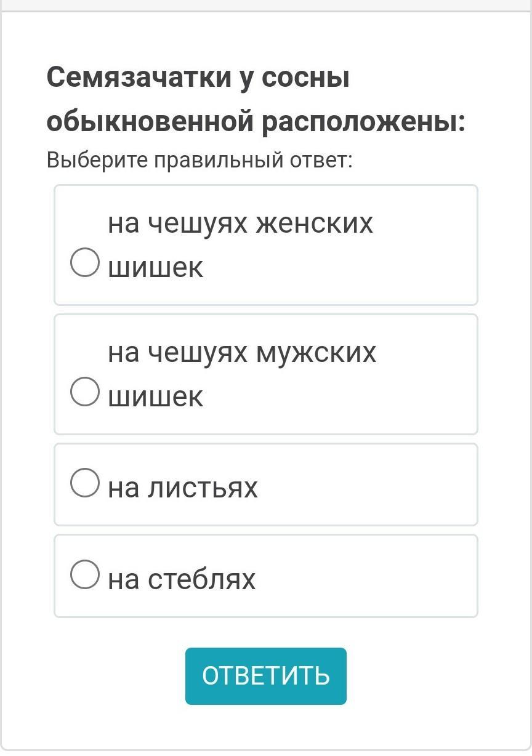The width and height of the screenshot is (532, 756).
Task: Click the heading word "обыкновенной"
Action: pyautogui.click(x=150, y=122)
